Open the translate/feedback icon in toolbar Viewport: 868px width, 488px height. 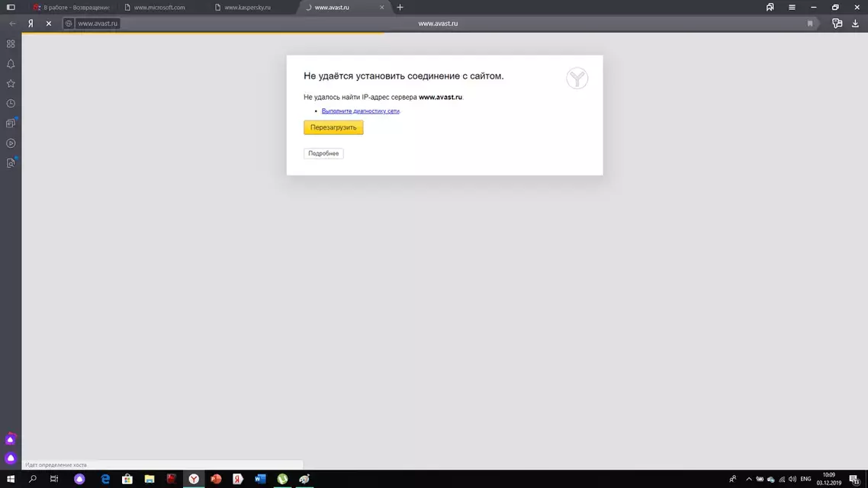pyautogui.click(x=837, y=23)
